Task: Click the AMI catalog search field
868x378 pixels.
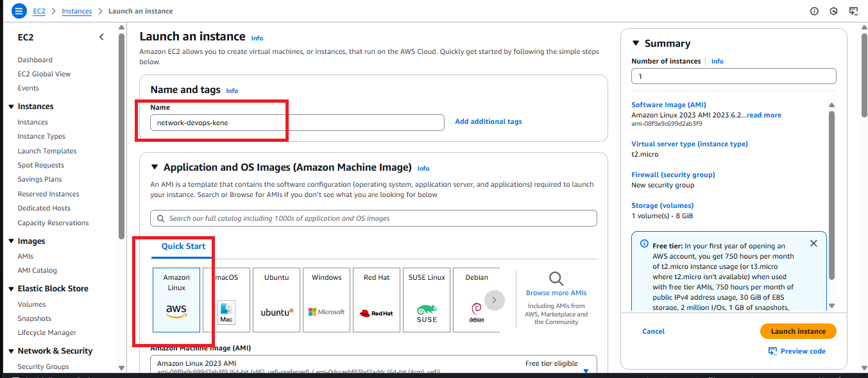Action: coord(373,218)
